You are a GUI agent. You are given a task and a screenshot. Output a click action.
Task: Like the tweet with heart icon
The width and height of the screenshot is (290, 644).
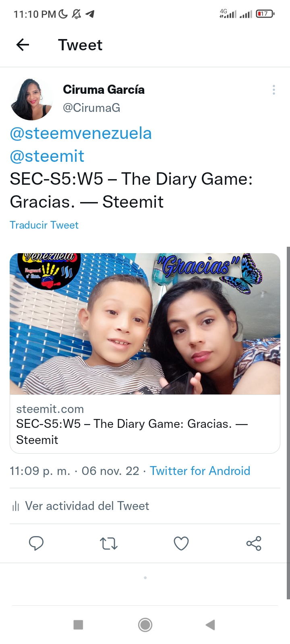click(181, 543)
